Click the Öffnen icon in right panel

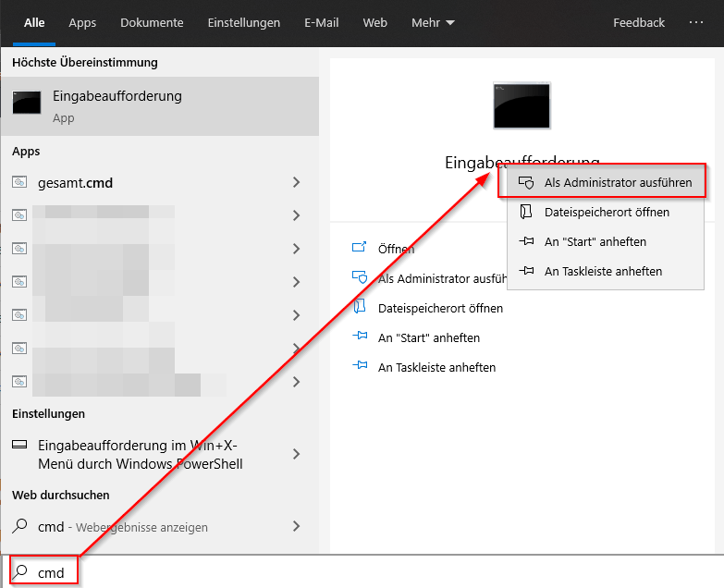pyautogui.click(x=360, y=249)
